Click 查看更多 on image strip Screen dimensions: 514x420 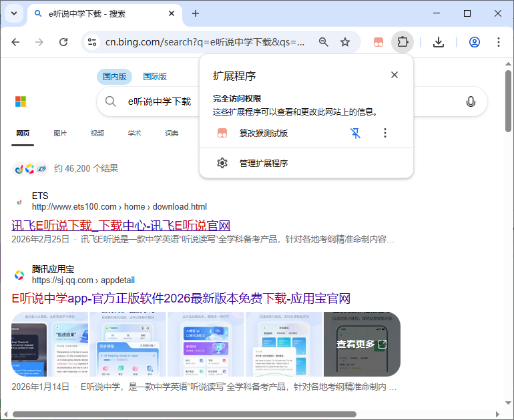coord(362,345)
